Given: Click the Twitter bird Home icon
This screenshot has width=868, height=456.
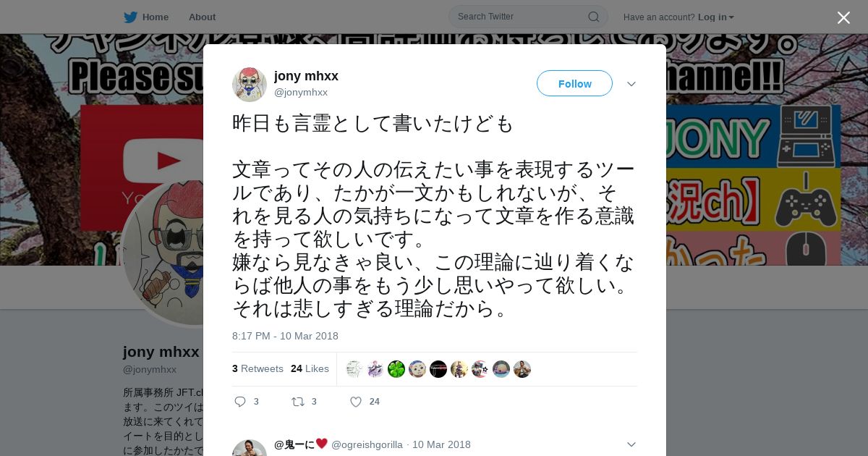Looking at the screenshot, I should tap(130, 17).
